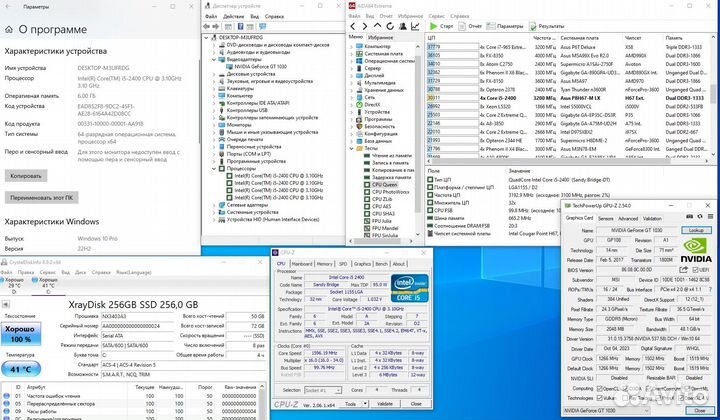The image size is (720, 420).
Task: Click the 41 °C temperature indicator
Action: point(21,369)
